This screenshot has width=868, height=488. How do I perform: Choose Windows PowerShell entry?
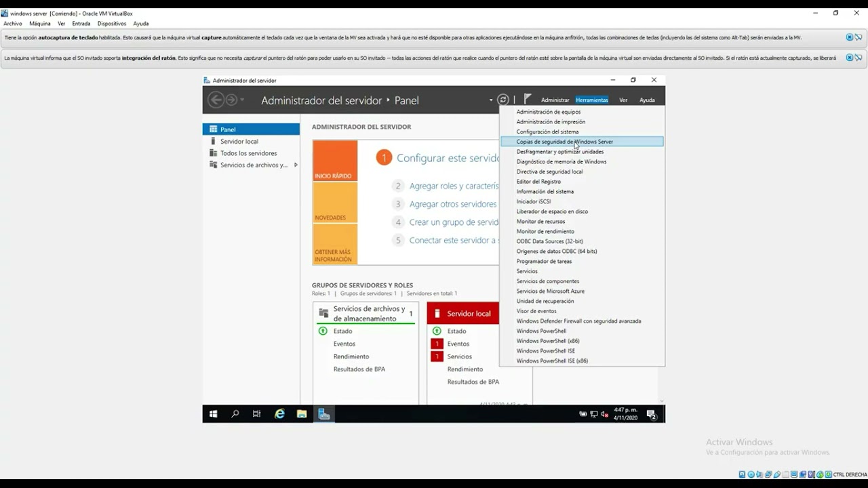coord(541,331)
